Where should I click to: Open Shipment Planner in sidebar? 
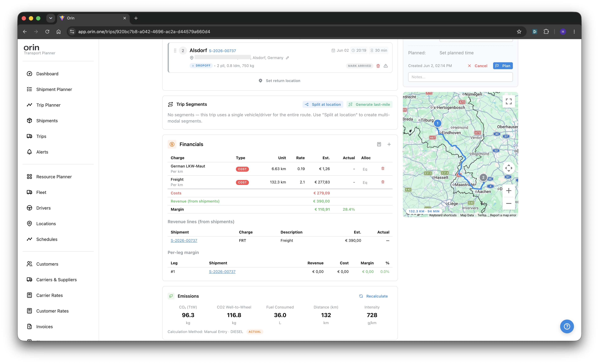54,89
